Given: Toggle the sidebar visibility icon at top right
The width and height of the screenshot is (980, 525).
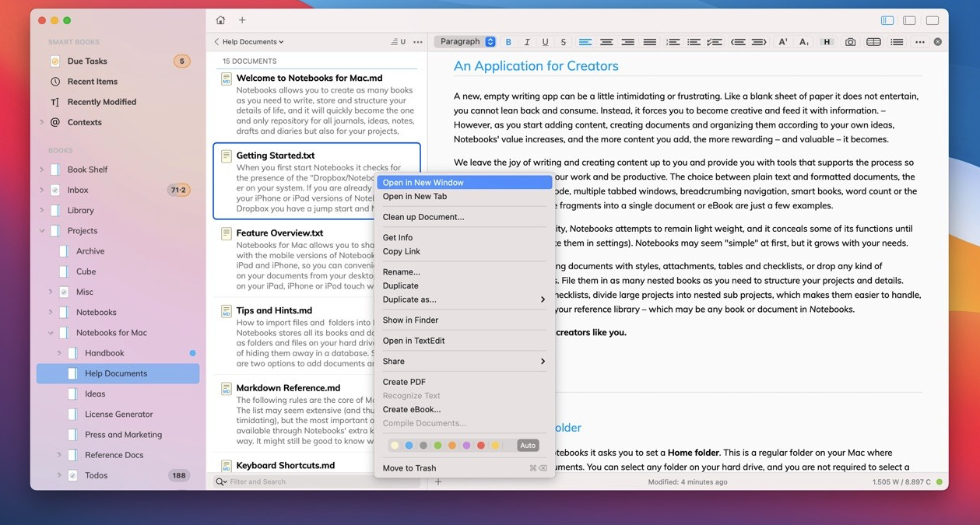Looking at the screenshot, I should [x=887, y=19].
